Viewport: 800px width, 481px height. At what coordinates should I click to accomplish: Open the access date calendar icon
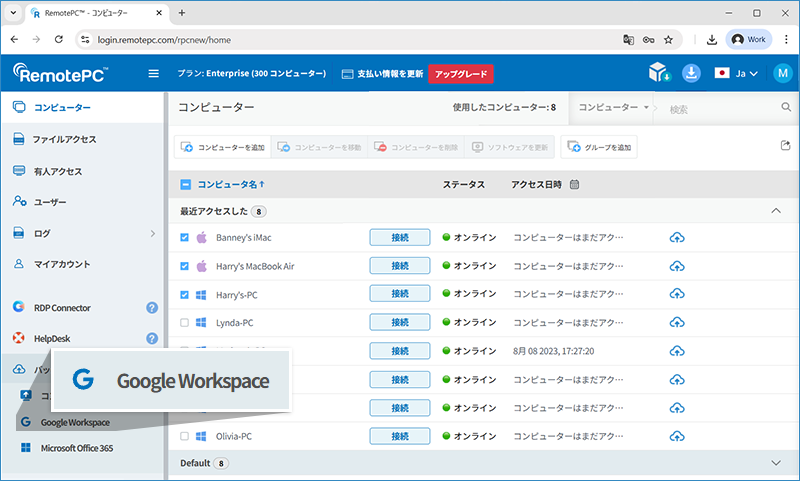574,184
